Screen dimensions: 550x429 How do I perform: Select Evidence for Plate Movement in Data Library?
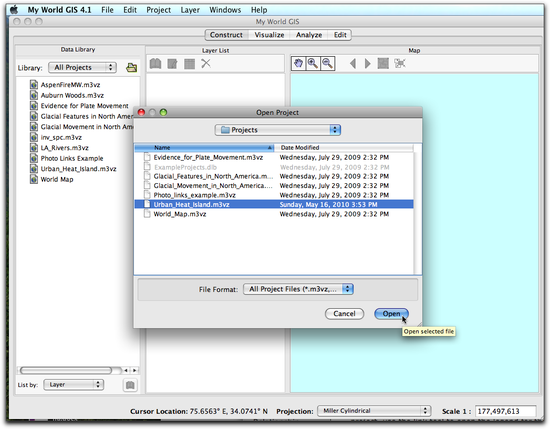85,106
